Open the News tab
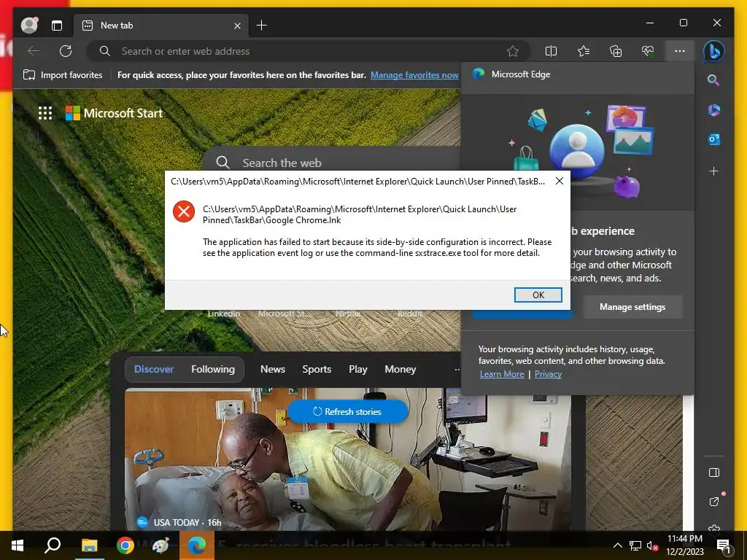 coord(273,369)
